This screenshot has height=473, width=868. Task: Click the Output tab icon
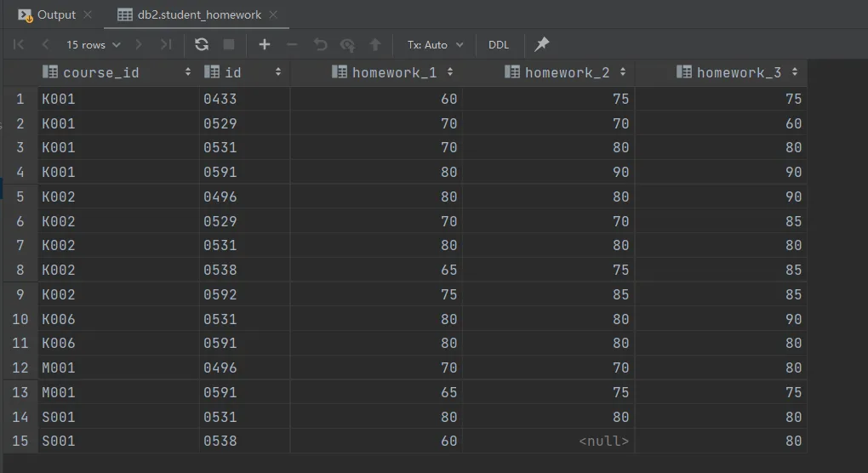(x=26, y=15)
